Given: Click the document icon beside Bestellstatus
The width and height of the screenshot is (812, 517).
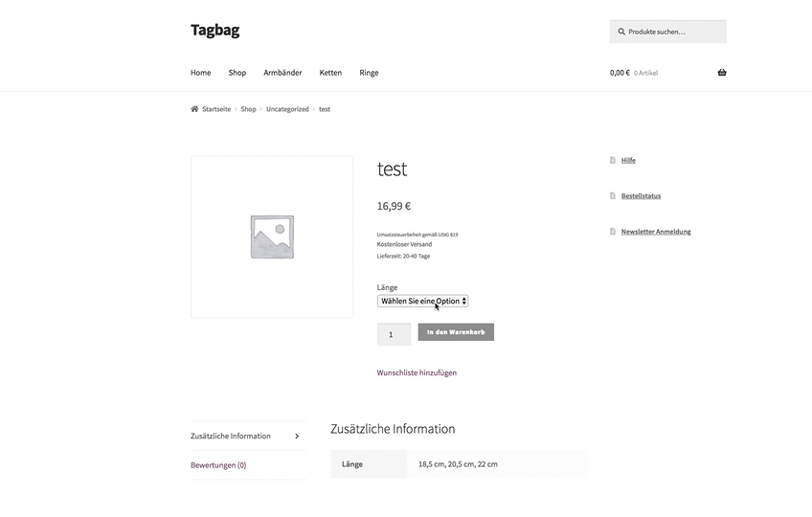Looking at the screenshot, I should [x=613, y=196].
